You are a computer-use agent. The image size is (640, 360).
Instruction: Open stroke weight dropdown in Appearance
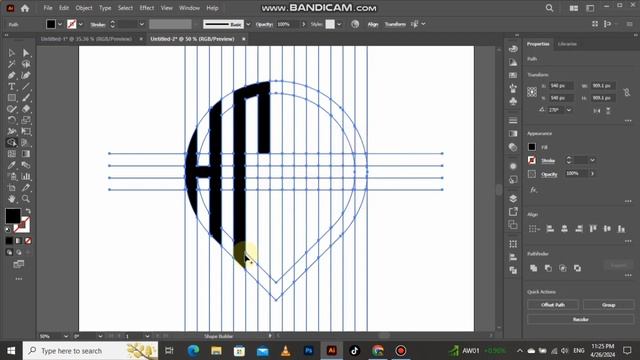click(x=592, y=160)
